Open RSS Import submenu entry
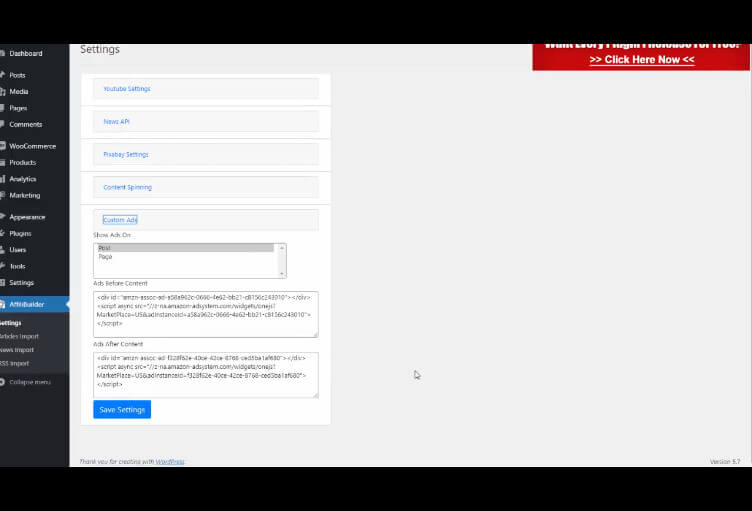Screen dimensions: 752x511 (x=14, y=363)
